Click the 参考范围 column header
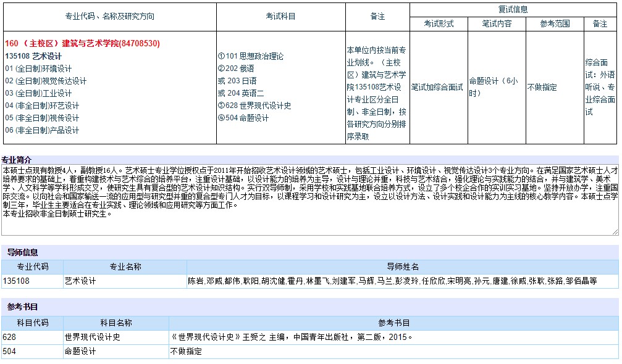 tap(554, 23)
